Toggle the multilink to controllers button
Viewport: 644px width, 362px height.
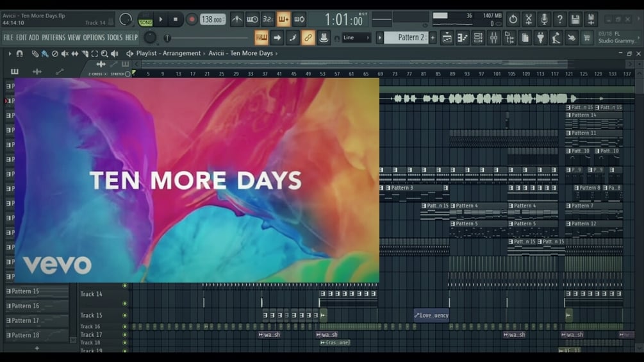[x=324, y=38]
